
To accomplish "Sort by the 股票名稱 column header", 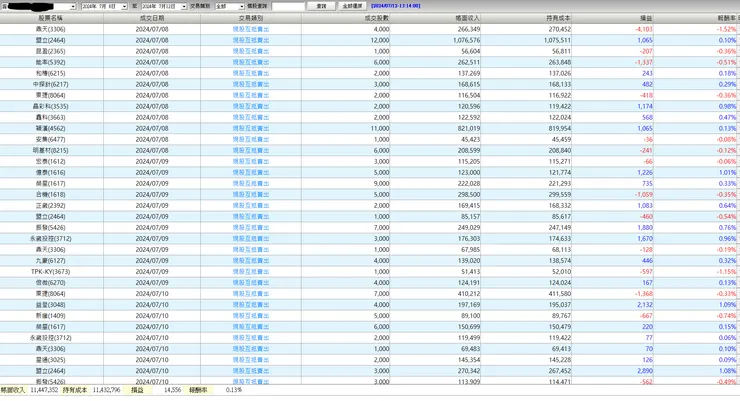I will (51, 18).
